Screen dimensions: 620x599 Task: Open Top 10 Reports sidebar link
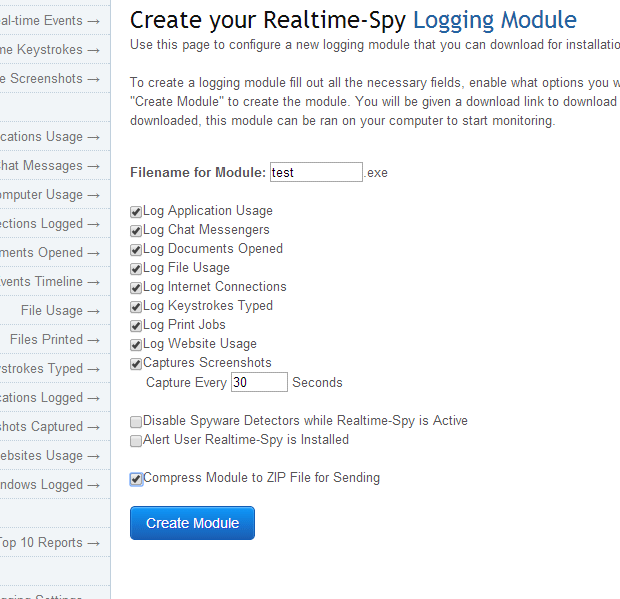coord(50,542)
